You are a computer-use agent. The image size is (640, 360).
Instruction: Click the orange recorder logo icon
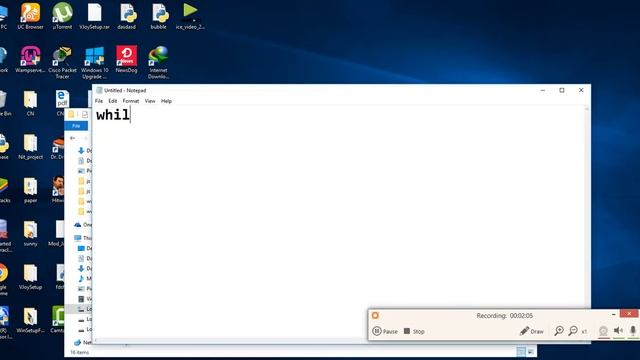click(x=375, y=315)
